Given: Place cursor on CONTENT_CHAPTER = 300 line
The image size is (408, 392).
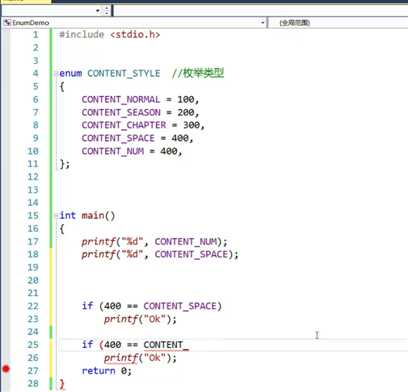Looking at the screenshot, I should (143, 125).
